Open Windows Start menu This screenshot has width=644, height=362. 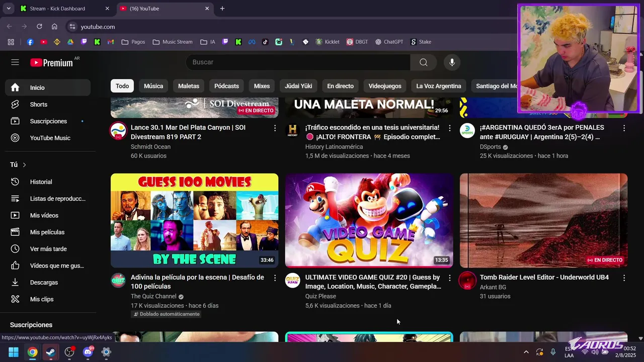click(x=14, y=352)
